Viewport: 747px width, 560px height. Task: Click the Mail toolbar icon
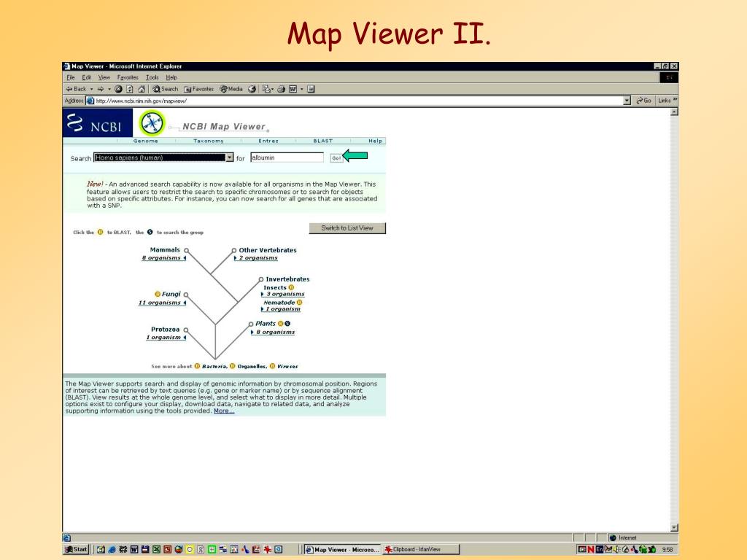pyautogui.click(x=266, y=89)
